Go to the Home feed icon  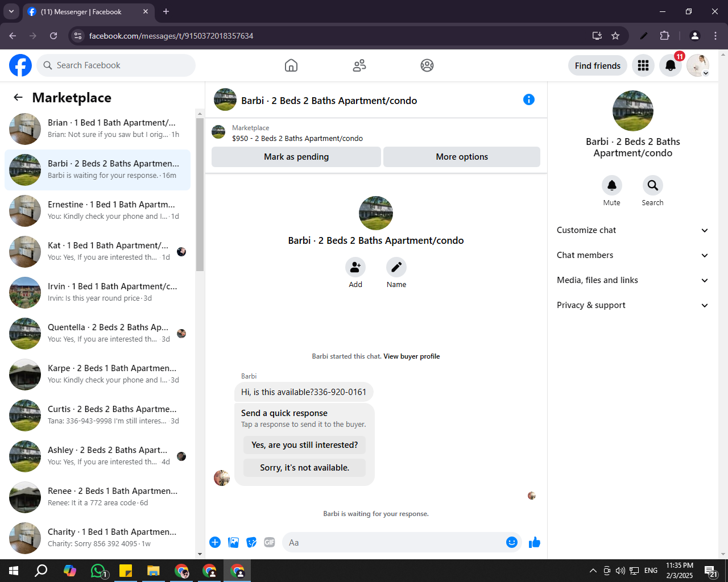point(291,65)
